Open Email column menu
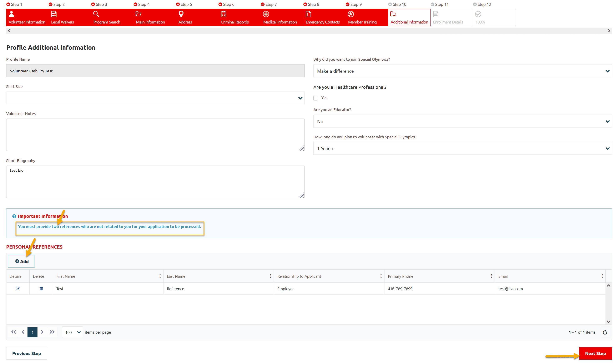 tap(602, 276)
